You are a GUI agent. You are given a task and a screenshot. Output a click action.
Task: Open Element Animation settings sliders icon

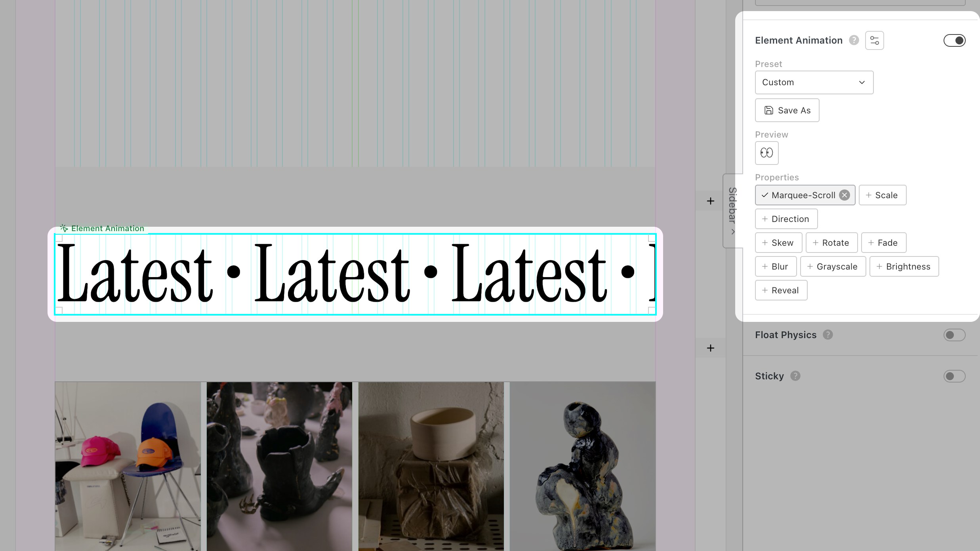pos(874,40)
